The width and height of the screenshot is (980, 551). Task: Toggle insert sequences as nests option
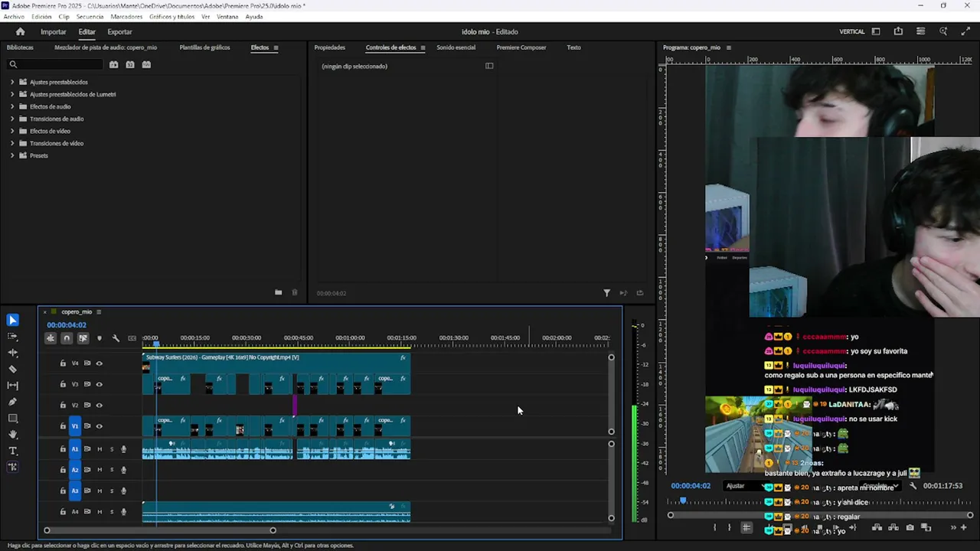coord(51,338)
